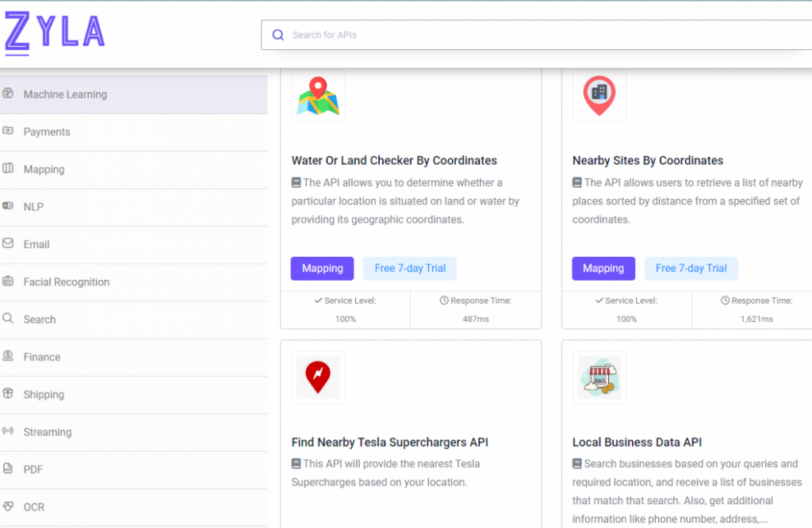Click book icon in Local Business Data description
The height and width of the screenshot is (528, 812).
pos(577,463)
